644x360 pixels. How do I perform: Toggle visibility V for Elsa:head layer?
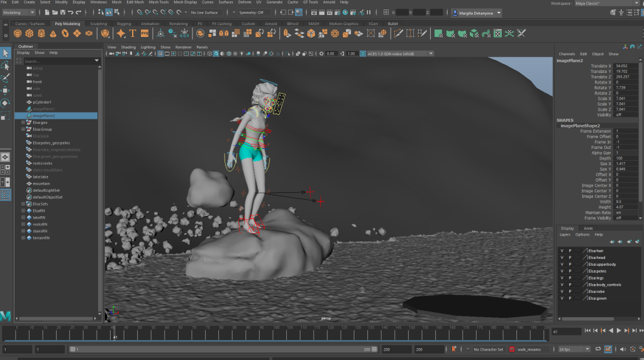pos(562,258)
